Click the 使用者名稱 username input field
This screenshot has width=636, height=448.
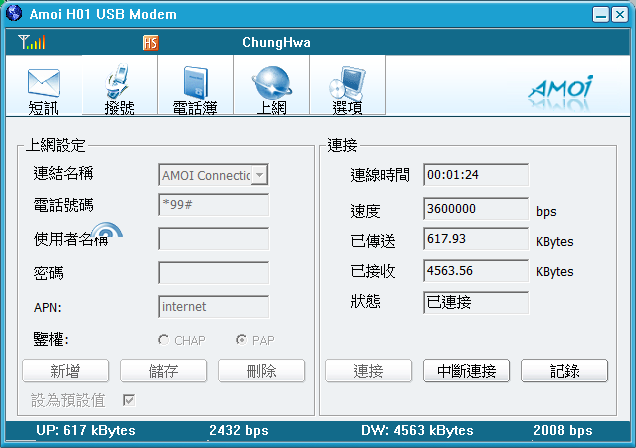coord(214,239)
